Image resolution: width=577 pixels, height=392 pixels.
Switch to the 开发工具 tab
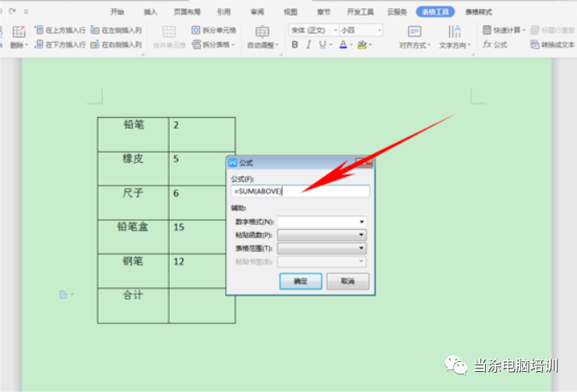pos(360,13)
